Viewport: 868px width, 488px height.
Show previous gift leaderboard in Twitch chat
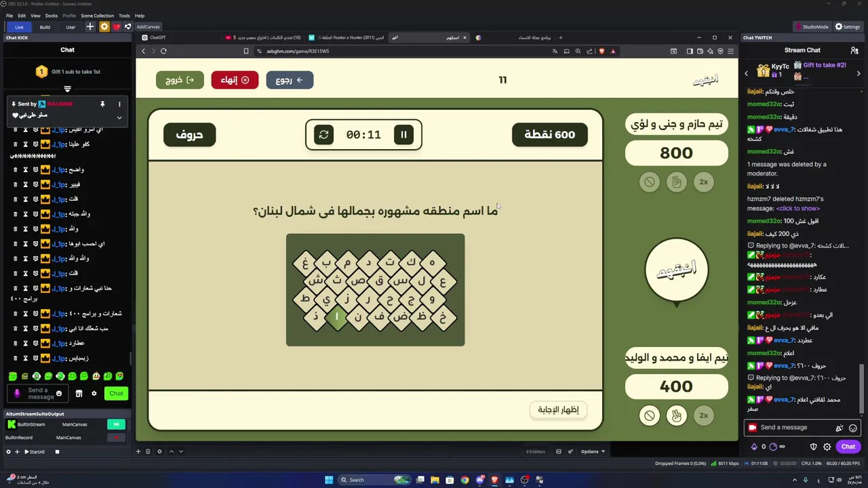tap(747, 73)
